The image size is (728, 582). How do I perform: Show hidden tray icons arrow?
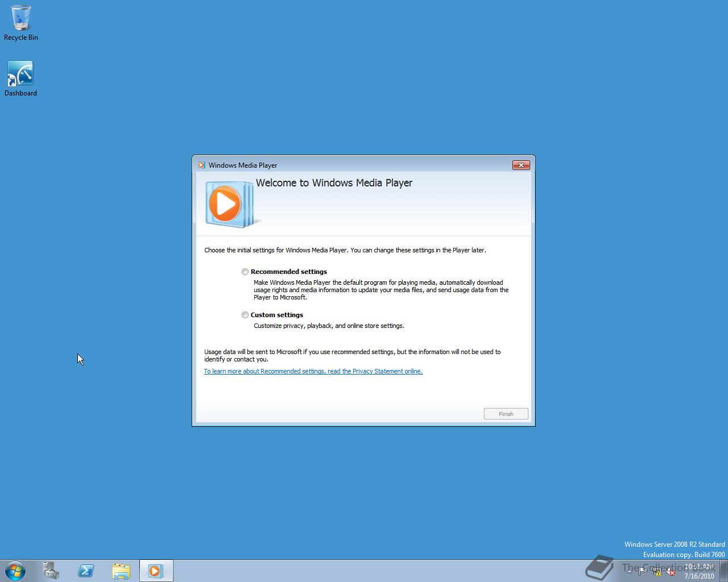(629, 571)
